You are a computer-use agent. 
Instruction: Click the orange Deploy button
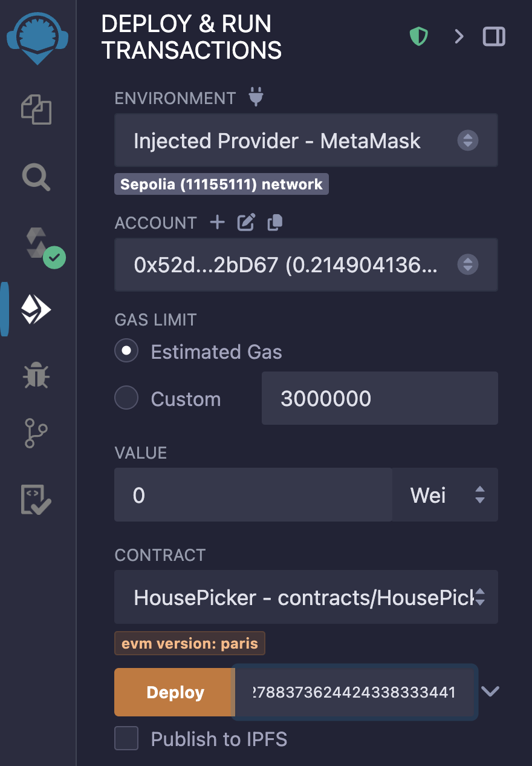tap(174, 692)
